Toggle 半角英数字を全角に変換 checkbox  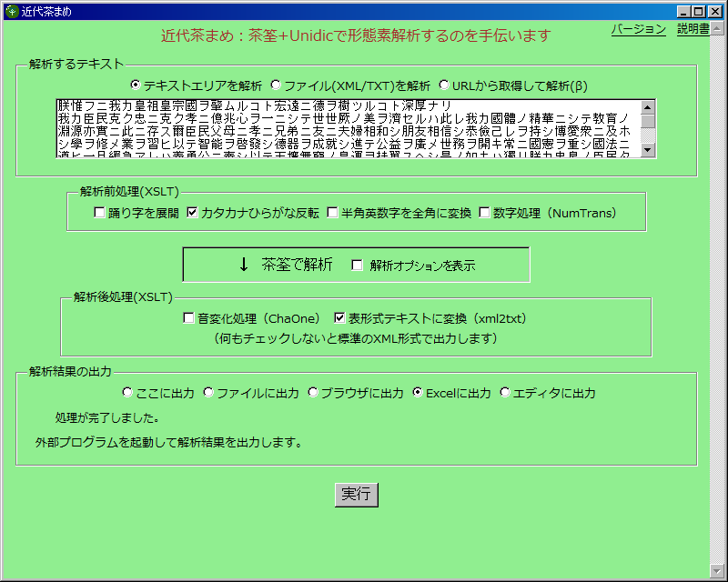click(333, 213)
